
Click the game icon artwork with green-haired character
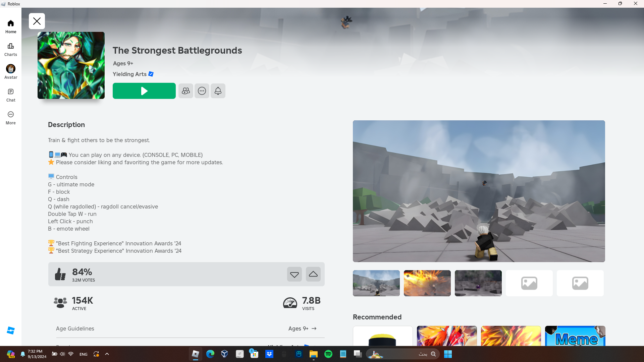pos(71,65)
